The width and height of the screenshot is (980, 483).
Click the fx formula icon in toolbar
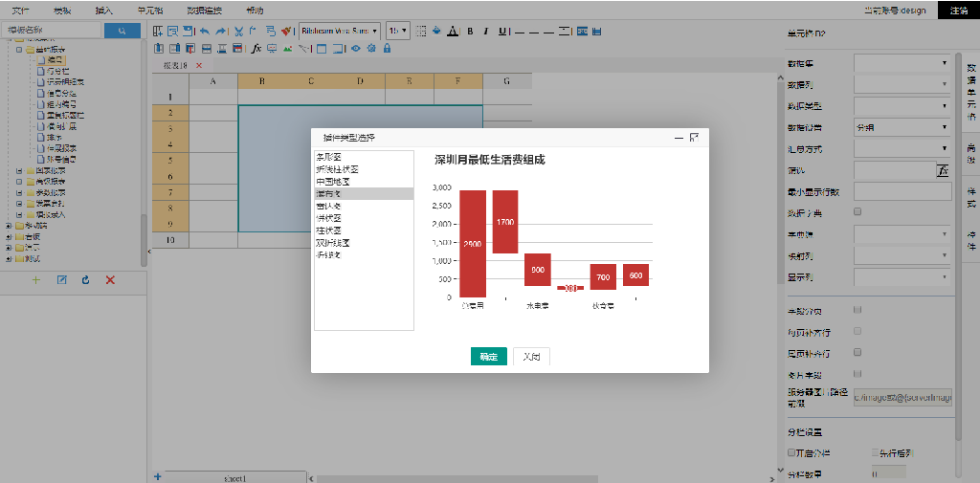tap(256, 48)
